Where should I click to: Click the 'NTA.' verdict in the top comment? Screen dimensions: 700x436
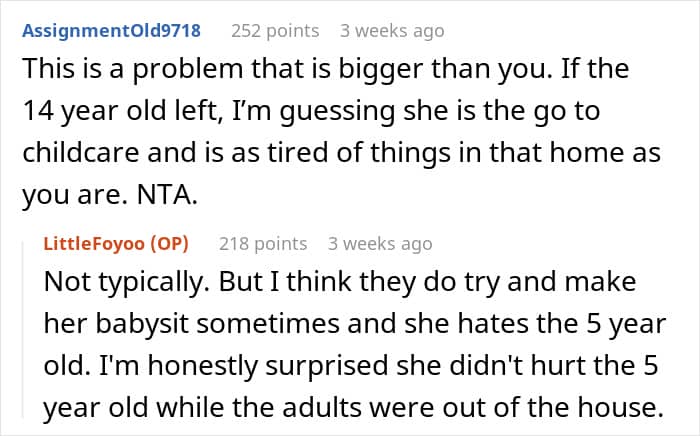point(167,195)
